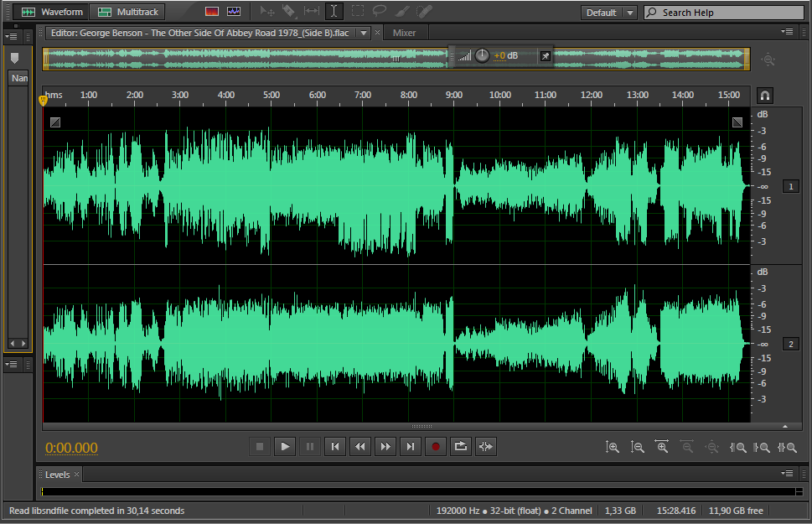
Task: Move playhead to previous marker
Action: (x=335, y=446)
